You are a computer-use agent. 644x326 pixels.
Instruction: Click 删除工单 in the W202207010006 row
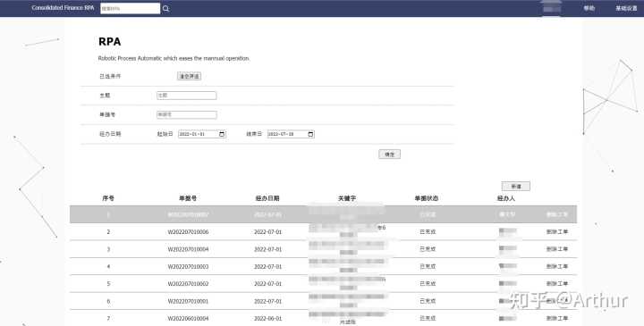(557, 231)
